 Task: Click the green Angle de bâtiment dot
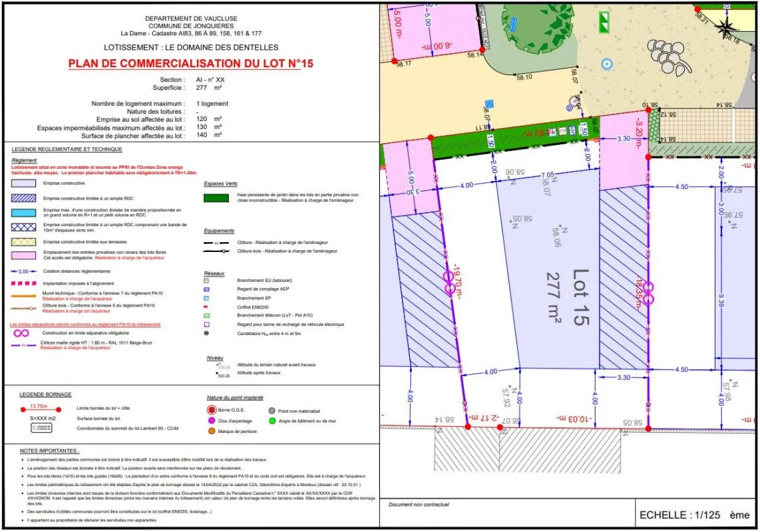tap(272, 421)
